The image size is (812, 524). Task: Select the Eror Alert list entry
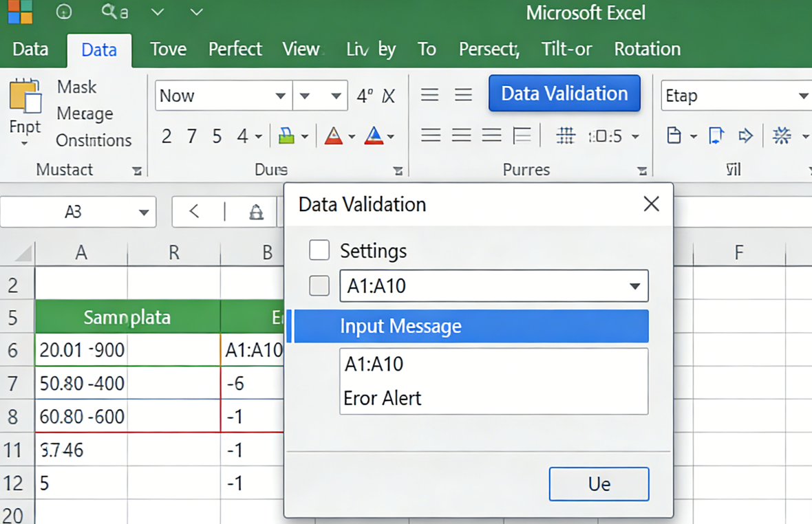(383, 398)
